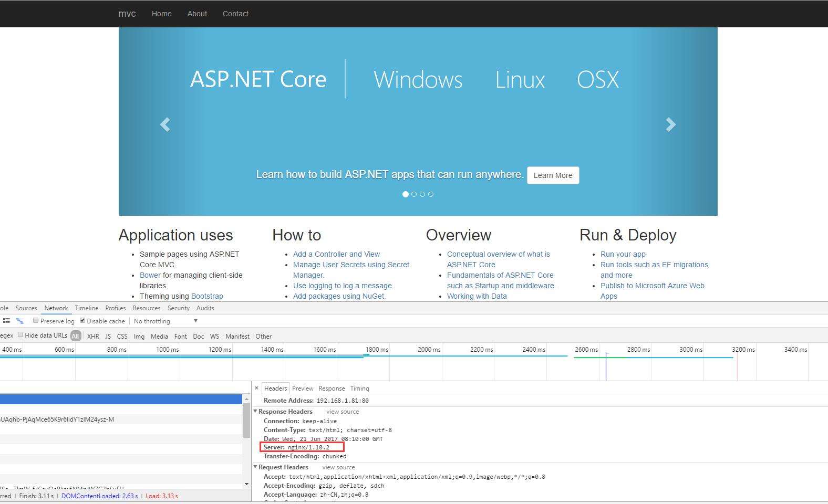Viewport: 828px width, 504px height.
Task: Uncheck the Disable cache checkbox
Action: 82,320
